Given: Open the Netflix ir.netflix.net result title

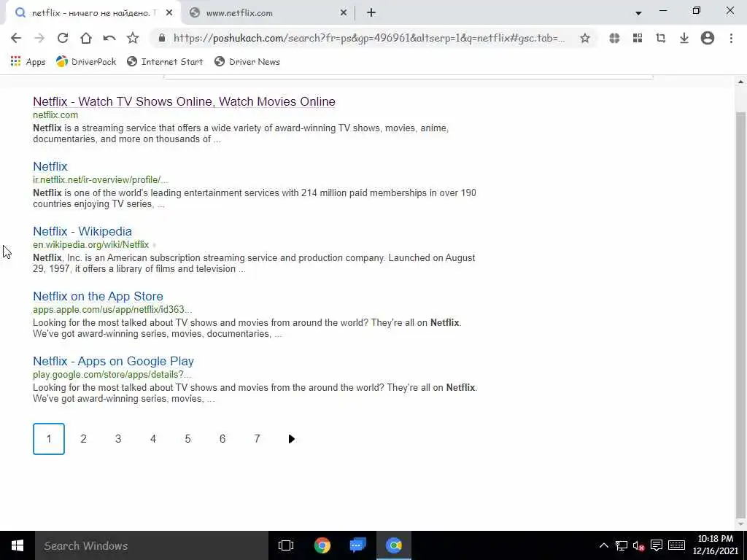Looking at the screenshot, I should pyautogui.click(x=50, y=166).
